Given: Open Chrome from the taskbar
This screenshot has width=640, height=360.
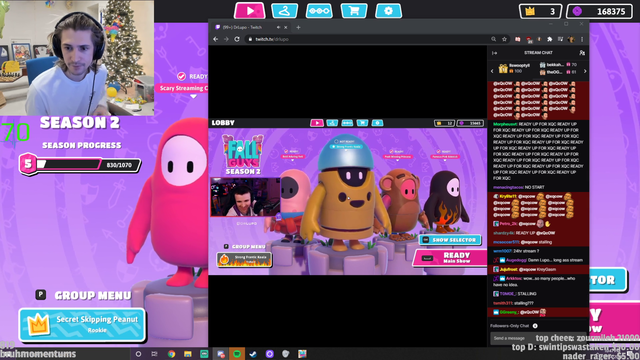Looking at the screenshot, I should click(171, 354).
